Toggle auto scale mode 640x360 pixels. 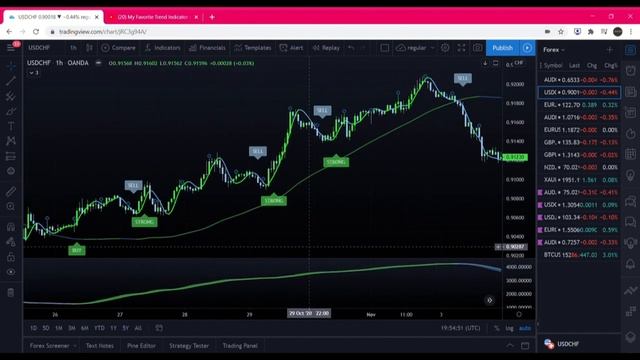525,328
